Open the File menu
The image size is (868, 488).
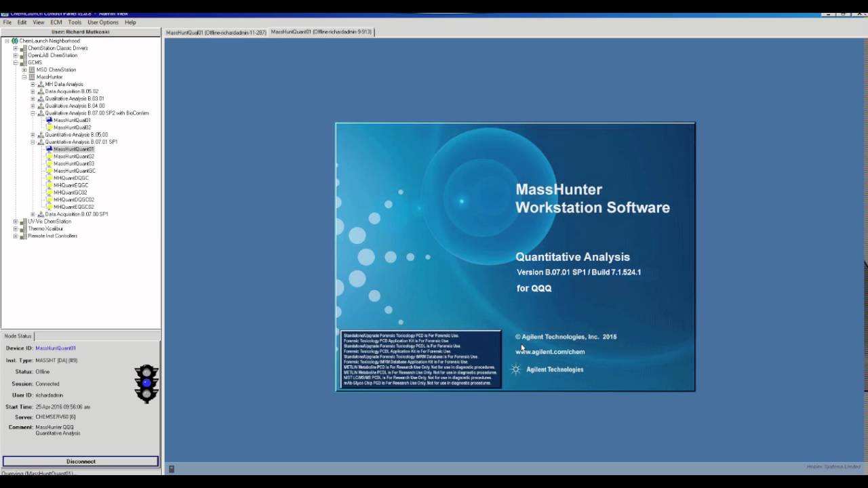point(7,22)
